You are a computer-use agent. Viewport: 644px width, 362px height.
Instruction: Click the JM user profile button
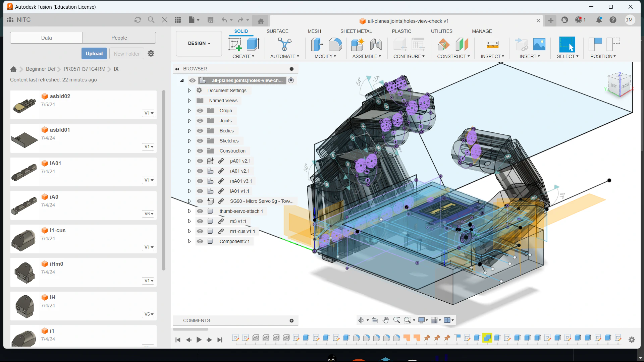click(x=629, y=20)
